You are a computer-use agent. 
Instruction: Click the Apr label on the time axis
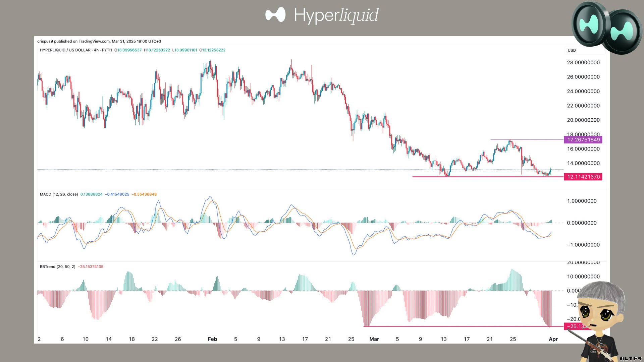pos(553,339)
